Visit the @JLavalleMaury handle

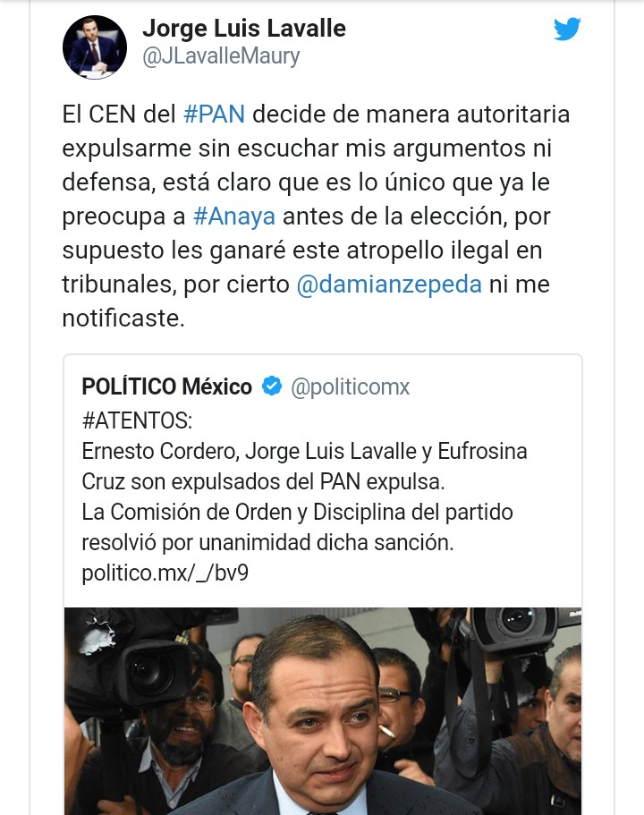point(221,56)
